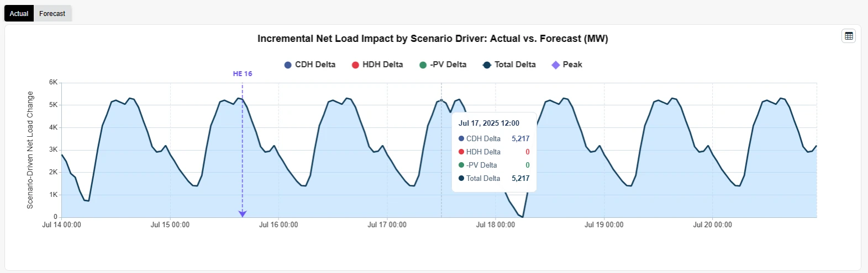Click the Jul 20 00:00 axis label
Image resolution: width=868 pixels, height=273 pixels.
712,224
